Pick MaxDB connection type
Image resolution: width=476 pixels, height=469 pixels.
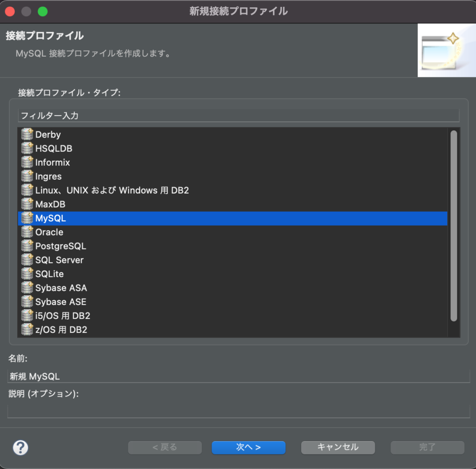(232, 204)
